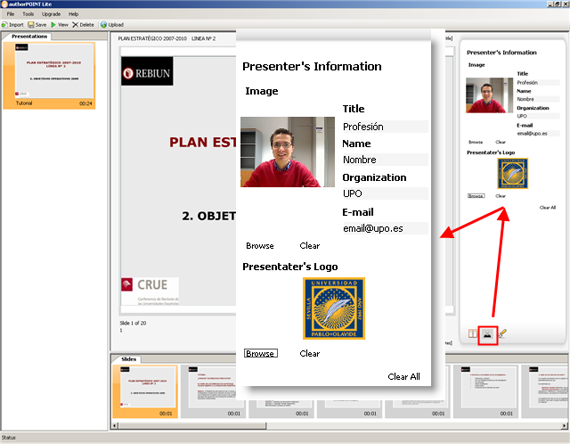This screenshot has width=570, height=444.
Task: Click Clear beside the small logo Browse button
Action: tap(500, 196)
